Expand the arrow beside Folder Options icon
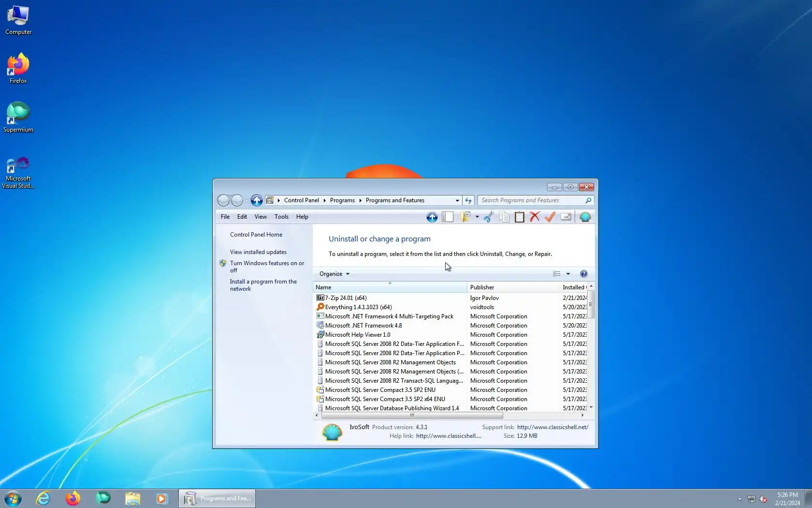The height and width of the screenshot is (508, 812). click(477, 217)
